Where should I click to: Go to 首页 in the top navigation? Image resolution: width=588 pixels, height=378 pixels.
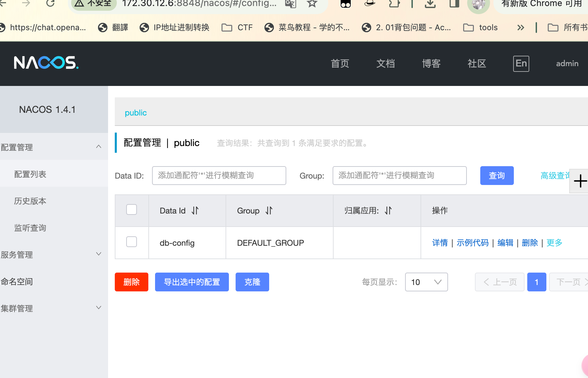click(340, 63)
